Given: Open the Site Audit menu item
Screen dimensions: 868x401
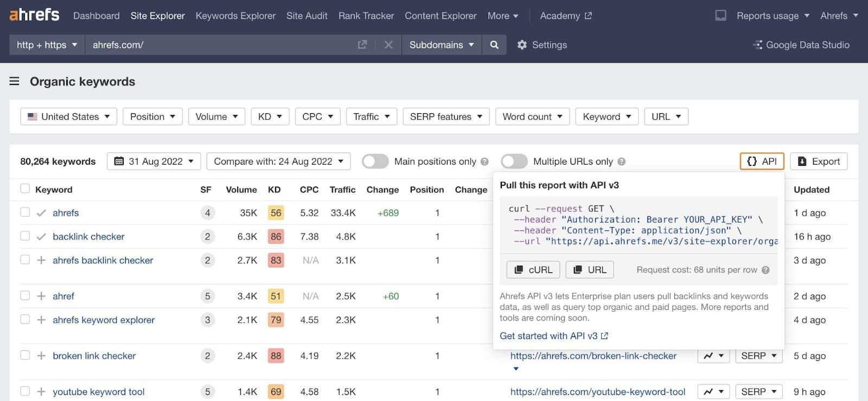Looking at the screenshot, I should pyautogui.click(x=307, y=16).
